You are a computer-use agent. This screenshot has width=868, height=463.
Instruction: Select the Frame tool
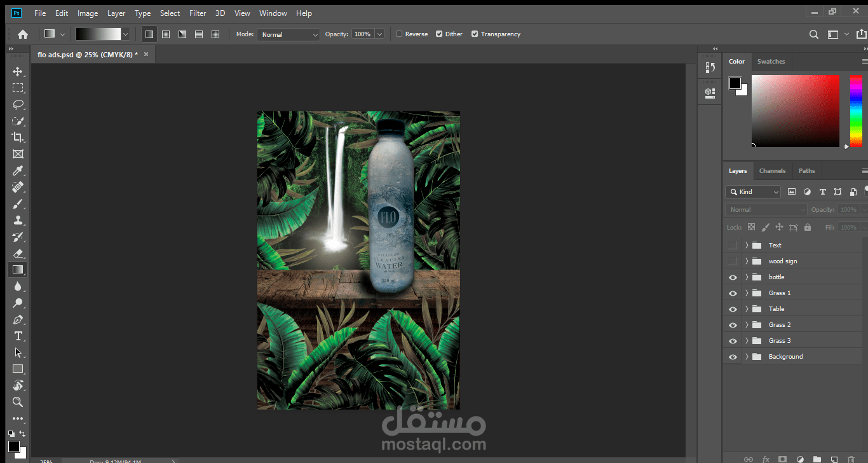(18, 154)
